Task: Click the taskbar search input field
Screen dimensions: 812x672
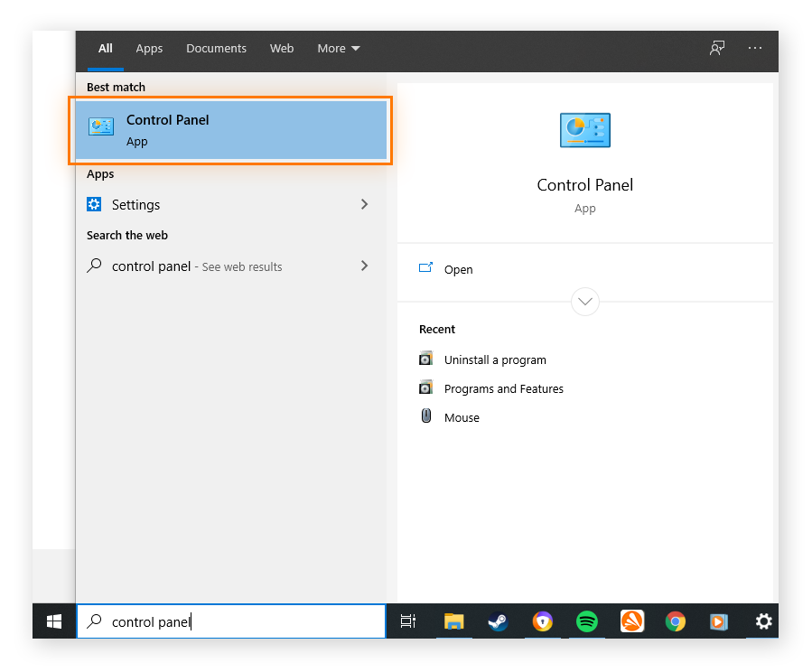Action: click(231, 621)
